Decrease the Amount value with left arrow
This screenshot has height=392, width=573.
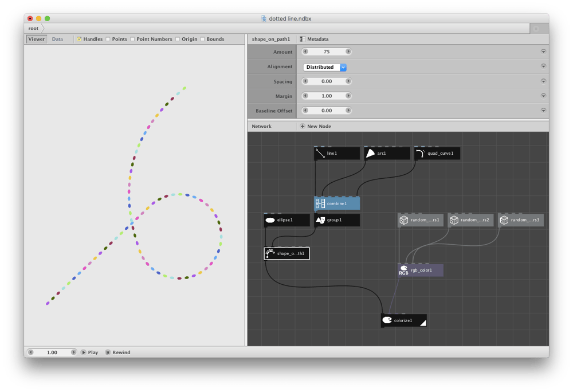coord(305,52)
